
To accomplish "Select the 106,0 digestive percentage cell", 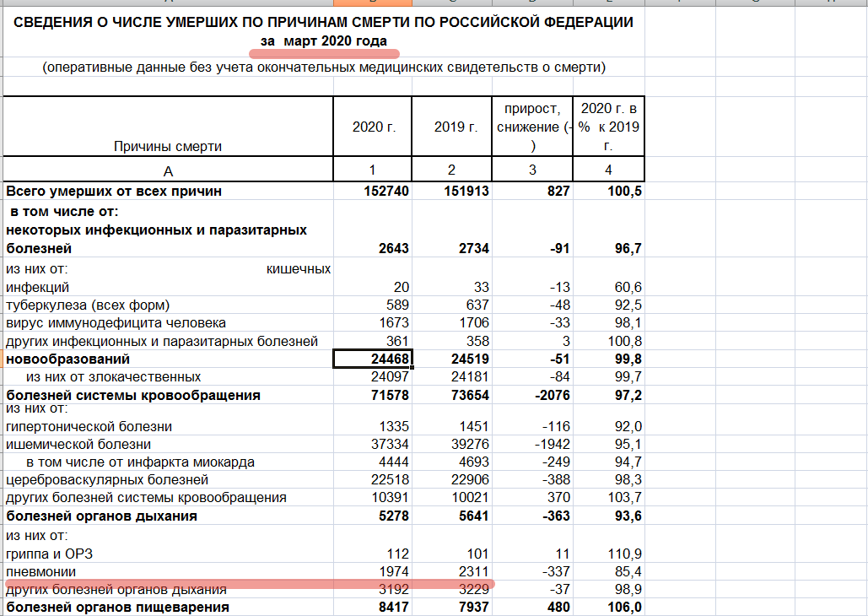I will 608,607.
